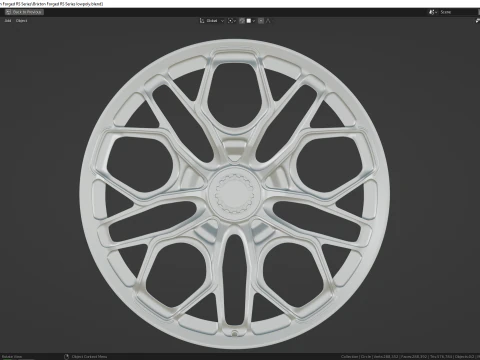The width and height of the screenshot is (480, 360).
Task: Click the Object Context Menu mouse icon
Action: [66, 357]
